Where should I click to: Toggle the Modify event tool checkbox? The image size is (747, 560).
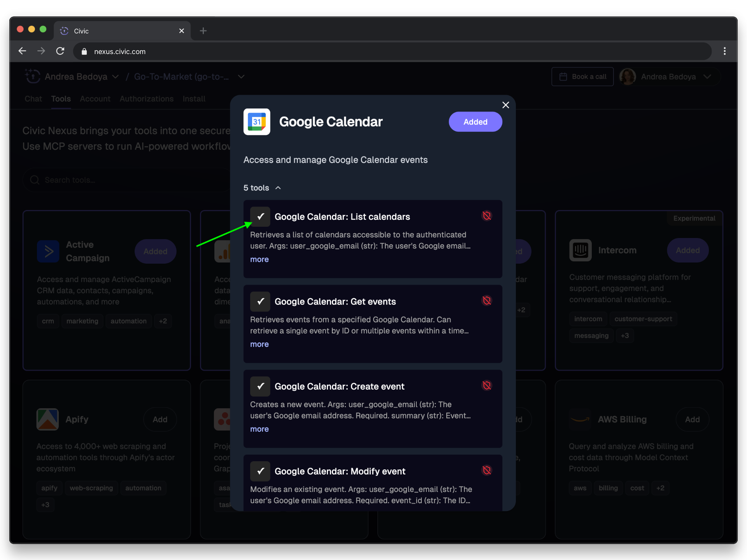pyautogui.click(x=260, y=471)
